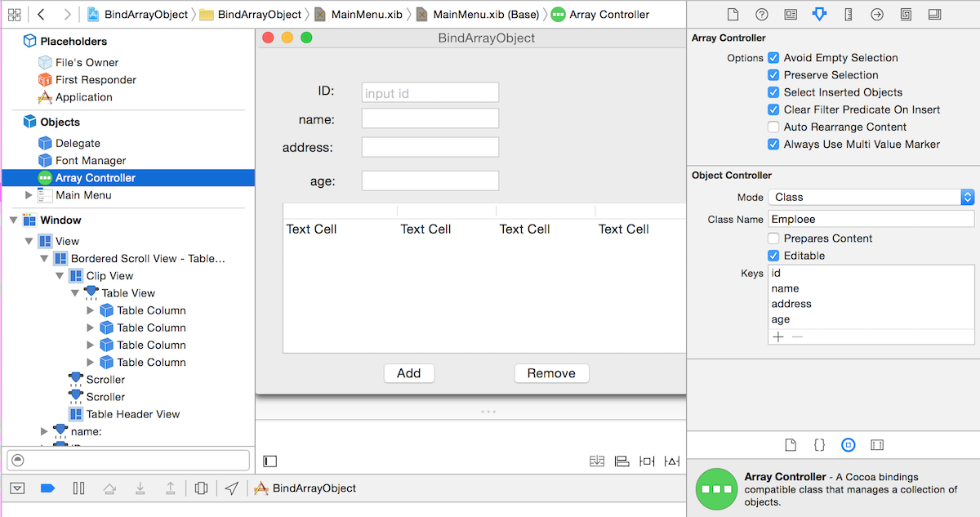Select MainMenu.xib (Base) in the breadcrumb
980x517 pixels.
pyautogui.click(x=479, y=15)
